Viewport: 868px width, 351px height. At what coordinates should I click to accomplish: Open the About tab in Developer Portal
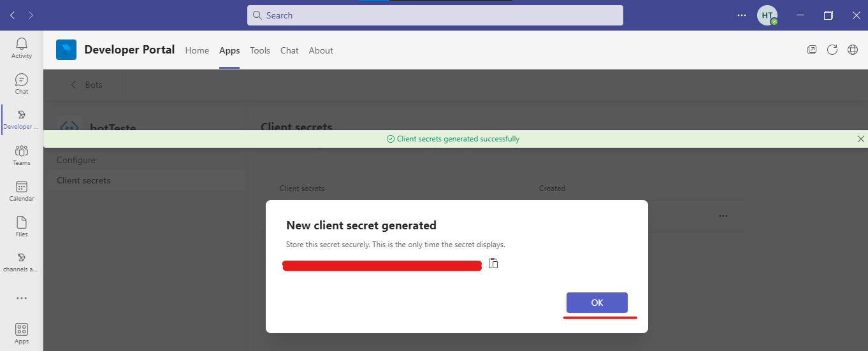[x=321, y=50]
